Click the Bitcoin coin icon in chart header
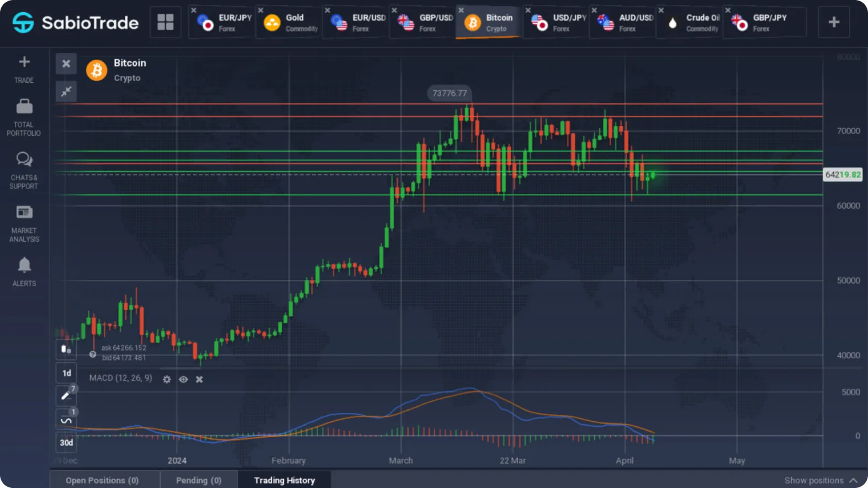Image resolution: width=868 pixels, height=488 pixels. coord(97,70)
